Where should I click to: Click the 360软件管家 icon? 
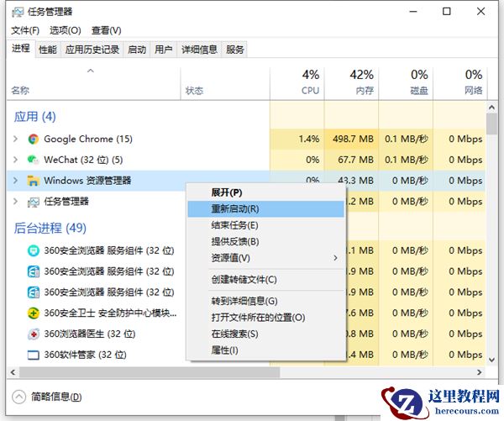(x=34, y=355)
